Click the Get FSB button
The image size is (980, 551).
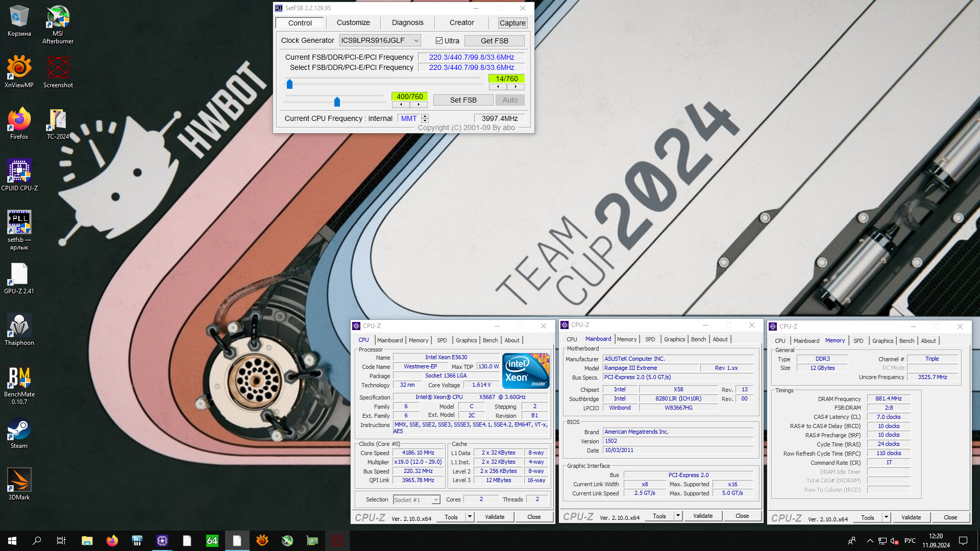click(x=494, y=41)
